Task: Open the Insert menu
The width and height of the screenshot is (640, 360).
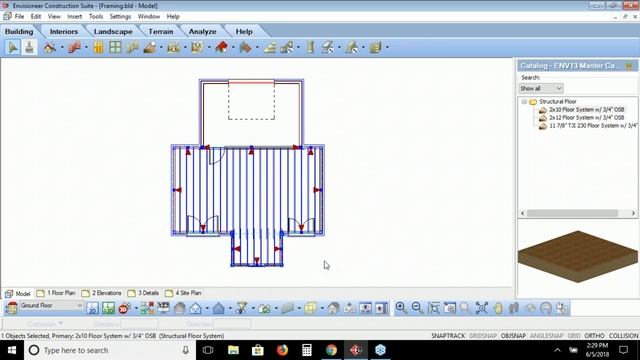Action: 75,17
